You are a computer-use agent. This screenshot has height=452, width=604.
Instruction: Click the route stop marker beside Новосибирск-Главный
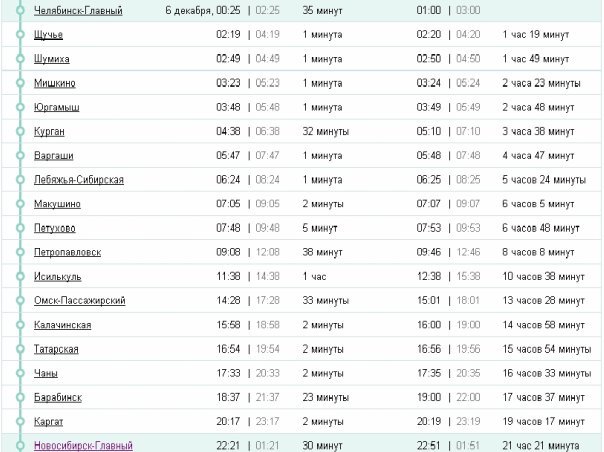coord(20,445)
